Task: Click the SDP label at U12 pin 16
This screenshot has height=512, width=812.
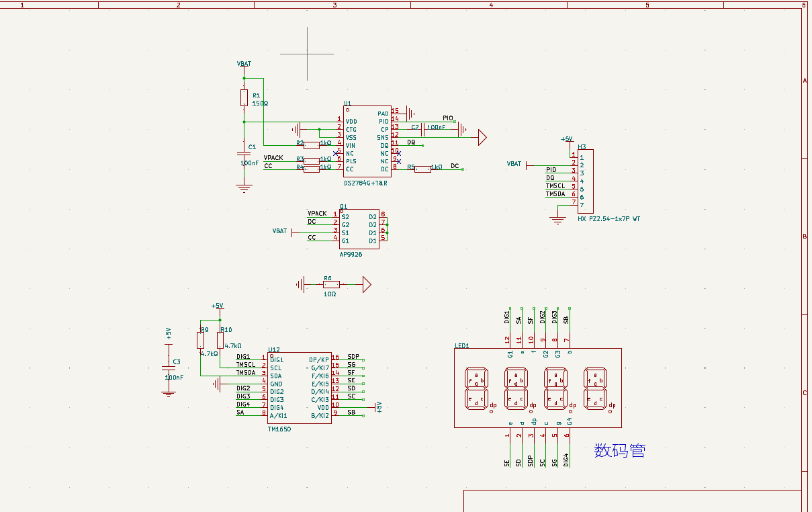Action: point(353,356)
